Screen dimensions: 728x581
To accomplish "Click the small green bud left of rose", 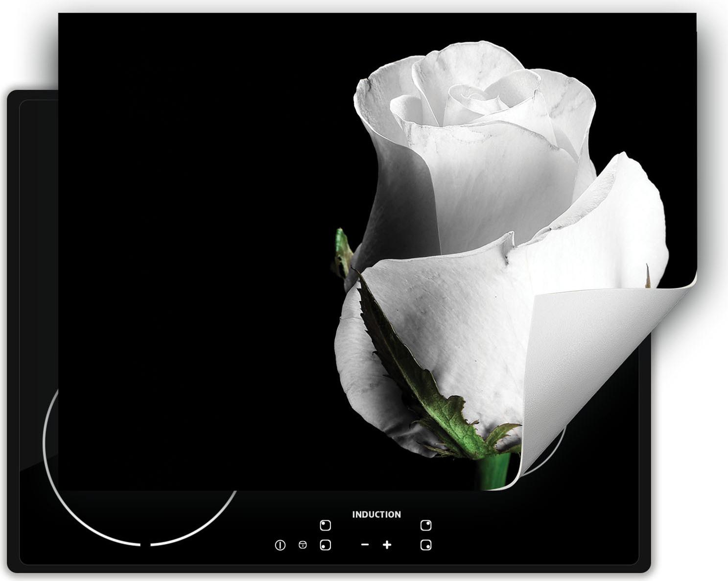I will [x=344, y=251].
